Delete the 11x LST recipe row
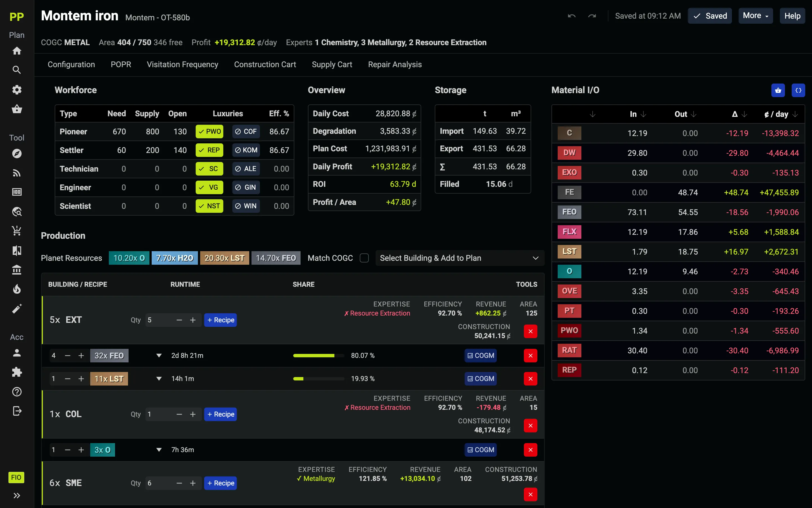The width and height of the screenshot is (812, 508). [531, 379]
